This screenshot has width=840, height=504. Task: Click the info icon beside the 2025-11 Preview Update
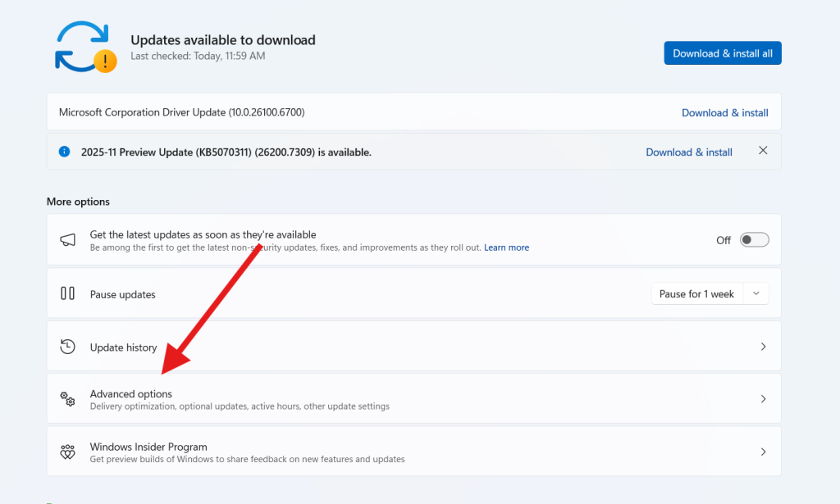(x=65, y=152)
